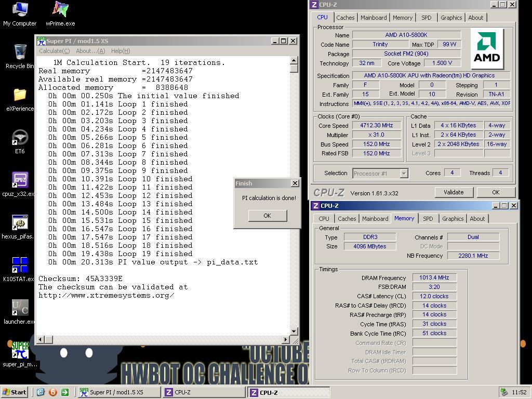Image resolution: width=532 pixels, height=399 pixels.
Task: Select SPD tab in lower CPU-Z
Action: pos(428,219)
